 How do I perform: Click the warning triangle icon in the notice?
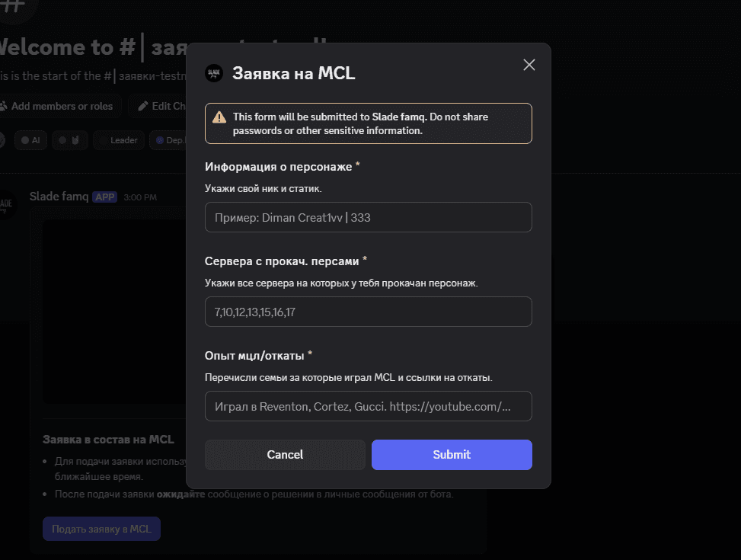[219, 119]
